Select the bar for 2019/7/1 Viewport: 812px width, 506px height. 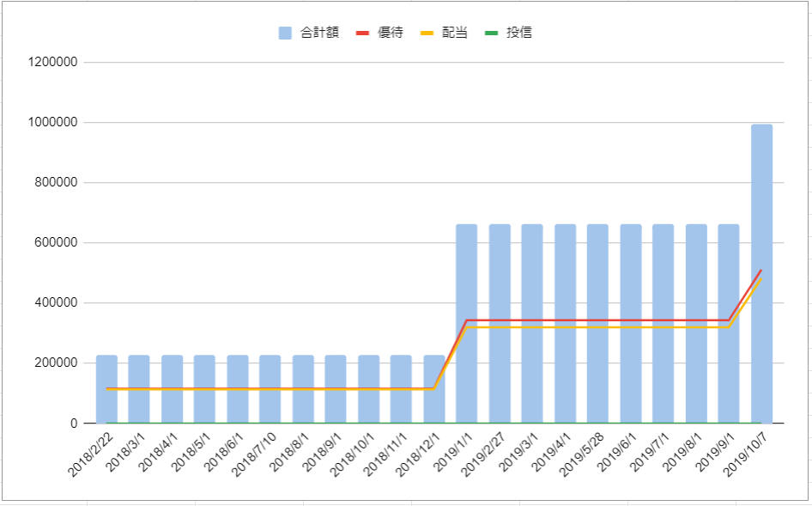click(663, 324)
